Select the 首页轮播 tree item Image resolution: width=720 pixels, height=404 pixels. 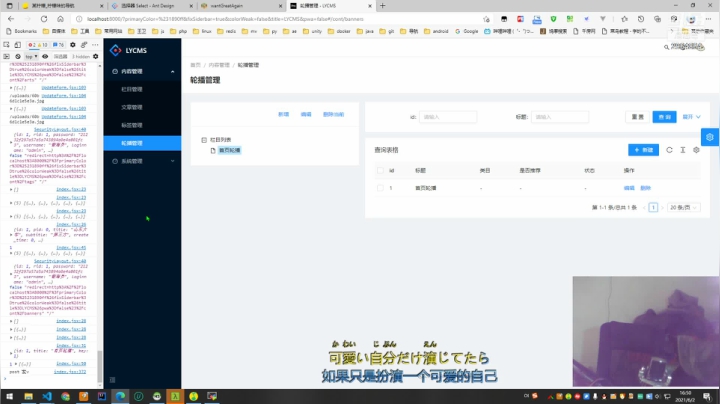point(229,150)
